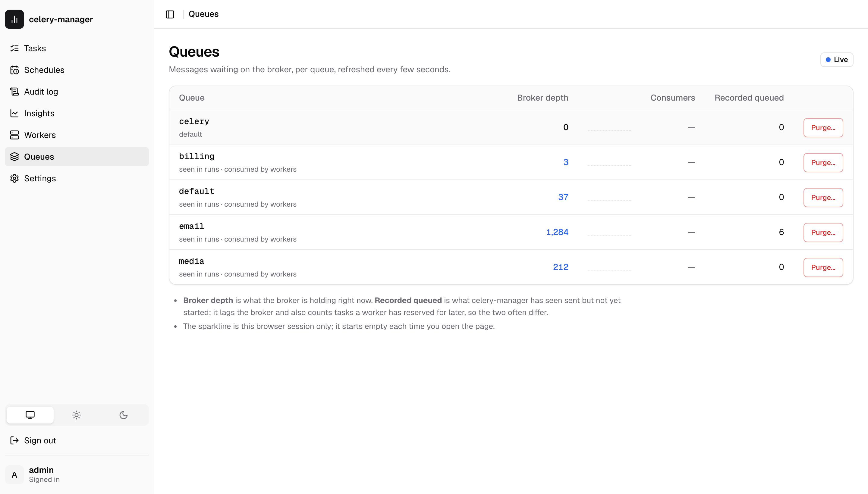Click the admin avatar letter A

coord(14,474)
